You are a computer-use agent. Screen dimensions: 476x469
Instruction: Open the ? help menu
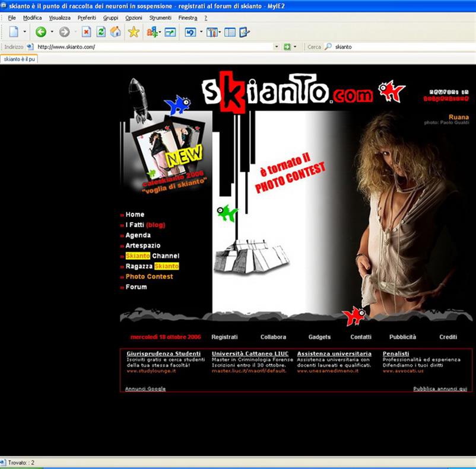206,18
